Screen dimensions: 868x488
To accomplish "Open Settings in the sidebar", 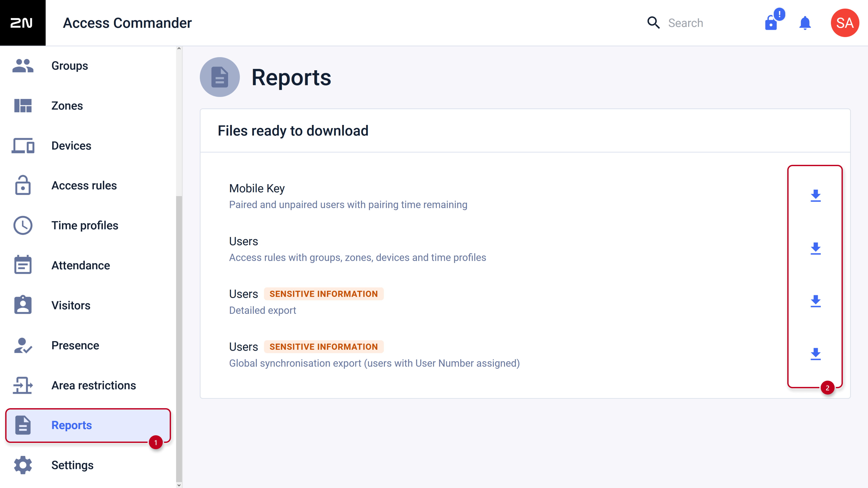I will [88, 465].
